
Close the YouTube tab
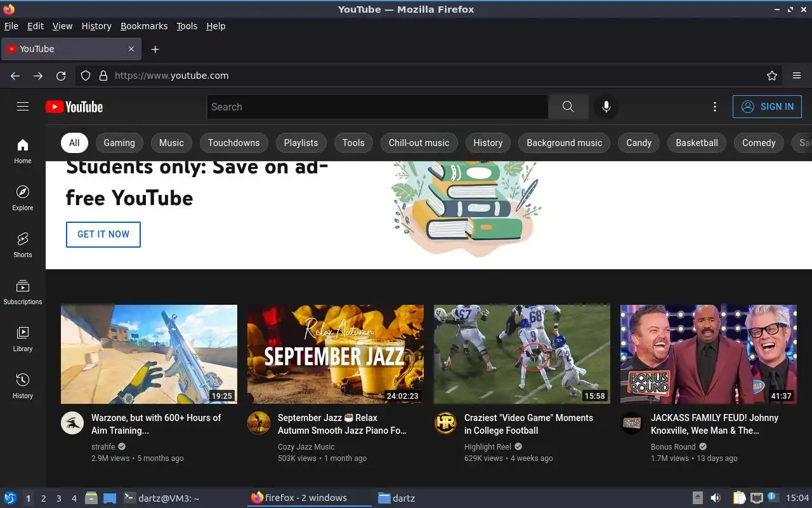131,49
